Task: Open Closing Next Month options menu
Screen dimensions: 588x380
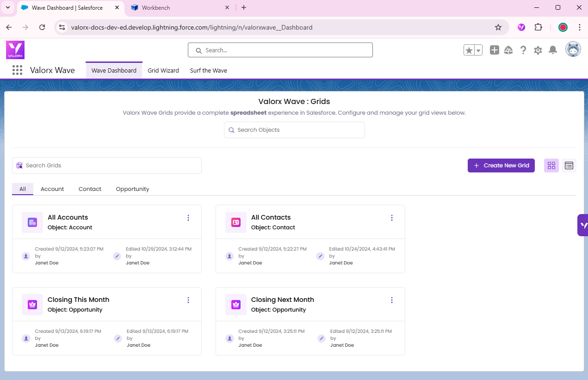Action: point(392,300)
